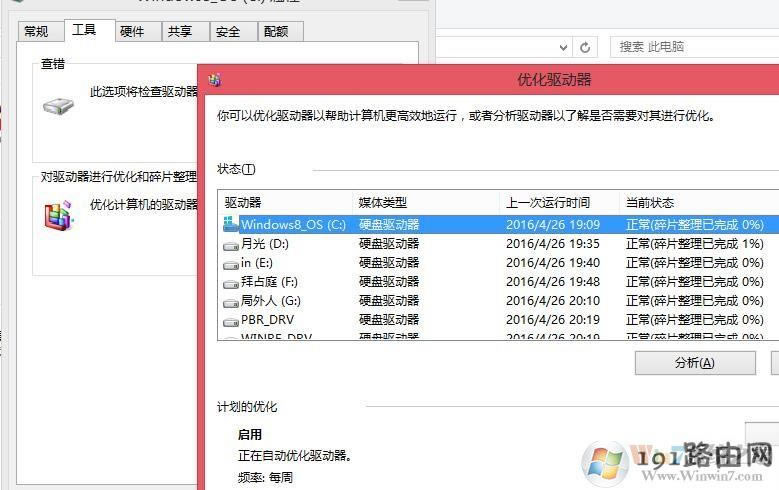Click the 正在自动优化驱动器 status text
This screenshot has width=779, height=490.
tap(294, 455)
